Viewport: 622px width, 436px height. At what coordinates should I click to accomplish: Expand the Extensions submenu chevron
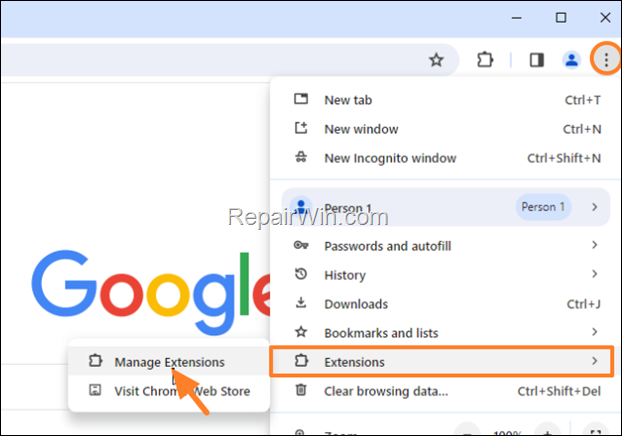pos(594,361)
